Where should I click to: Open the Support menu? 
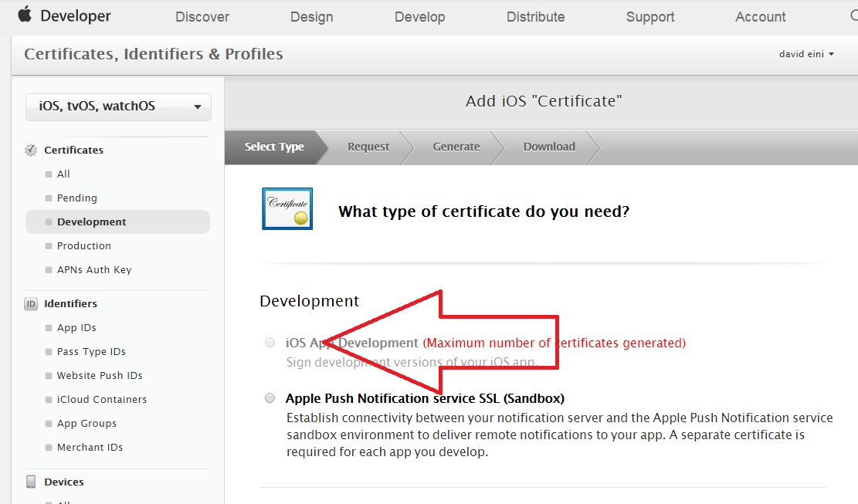pos(650,17)
